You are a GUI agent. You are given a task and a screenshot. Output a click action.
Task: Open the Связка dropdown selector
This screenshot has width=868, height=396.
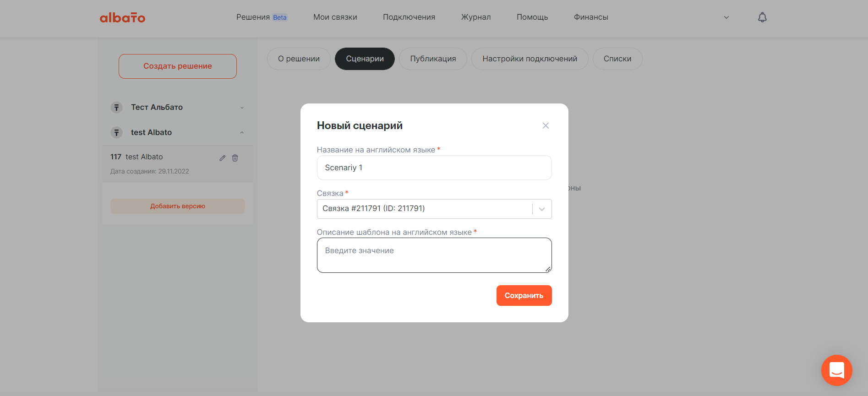point(542,209)
